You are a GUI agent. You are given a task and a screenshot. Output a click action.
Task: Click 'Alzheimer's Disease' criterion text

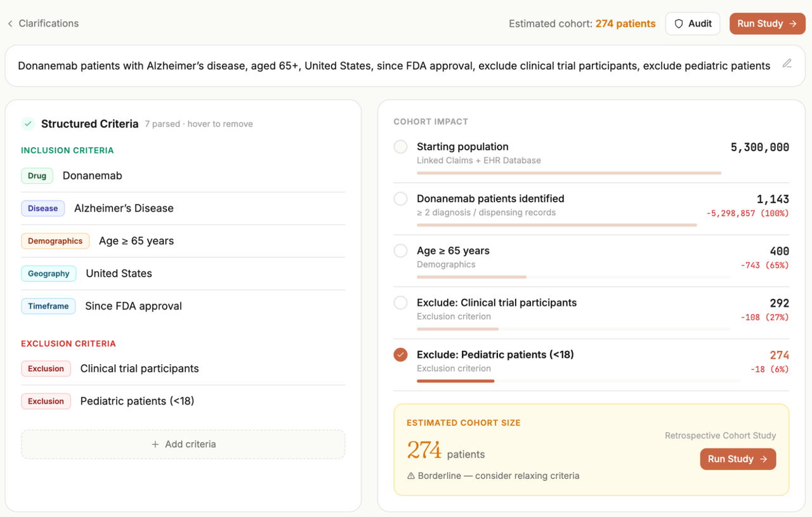pos(124,208)
